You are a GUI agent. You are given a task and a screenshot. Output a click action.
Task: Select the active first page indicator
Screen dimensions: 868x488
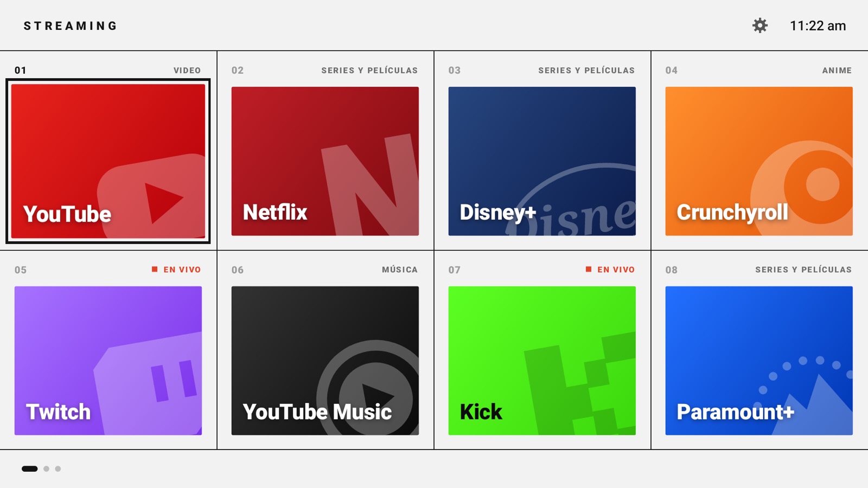click(30, 468)
